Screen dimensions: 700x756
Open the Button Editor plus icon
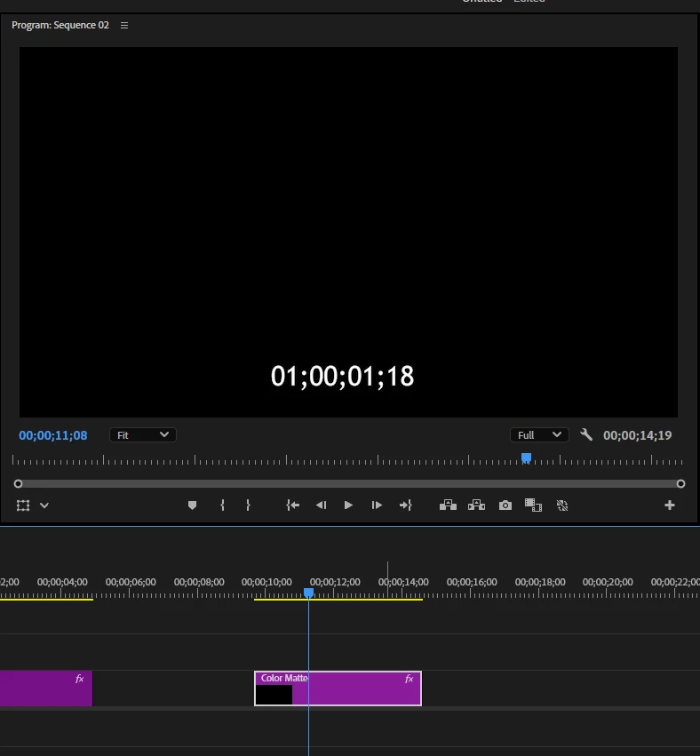pyautogui.click(x=670, y=505)
